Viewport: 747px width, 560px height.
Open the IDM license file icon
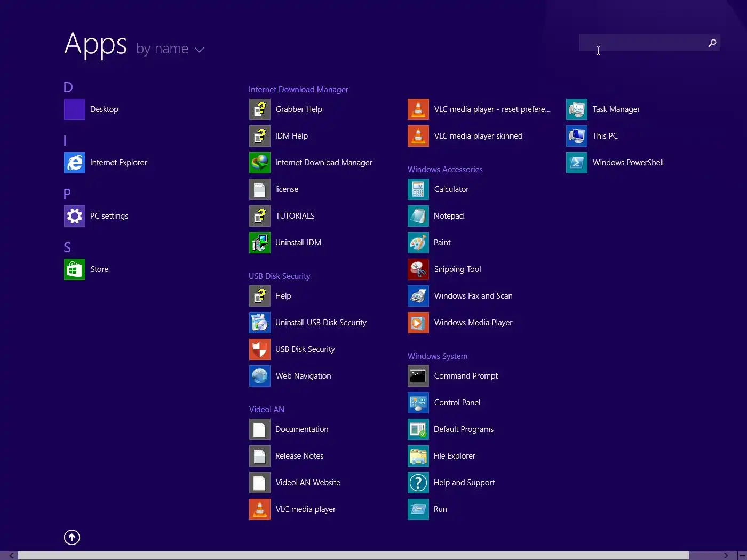coord(260,189)
